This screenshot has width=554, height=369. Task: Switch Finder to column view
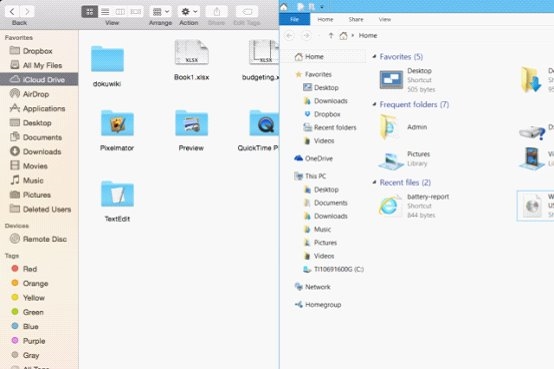(x=120, y=12)
